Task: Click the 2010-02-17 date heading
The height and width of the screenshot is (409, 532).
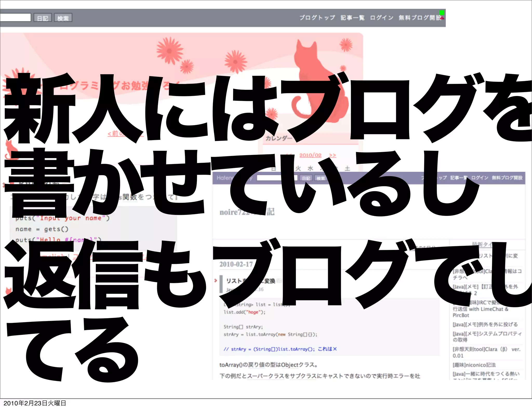Action: pos(236,264)
